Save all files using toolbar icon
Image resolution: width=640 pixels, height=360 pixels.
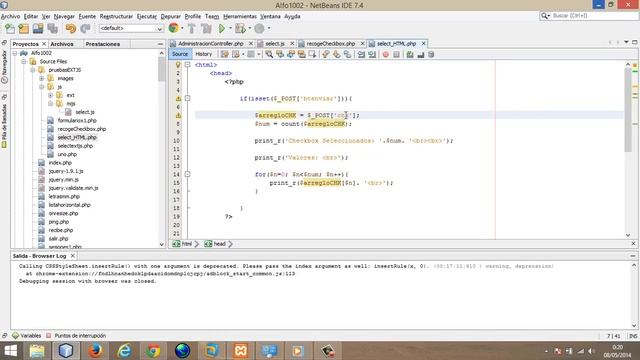point(52,28)
